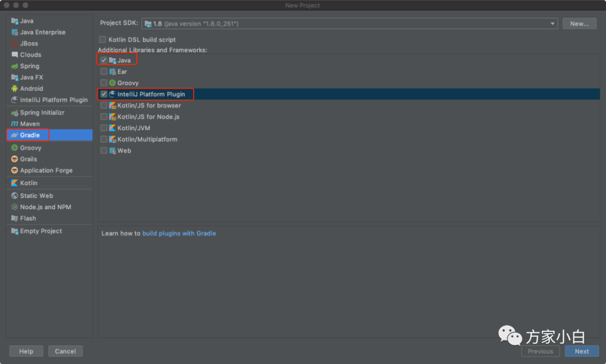Screen dimensions: 606x364
Task: Select the Spring leaf icon
Action: 15,66
